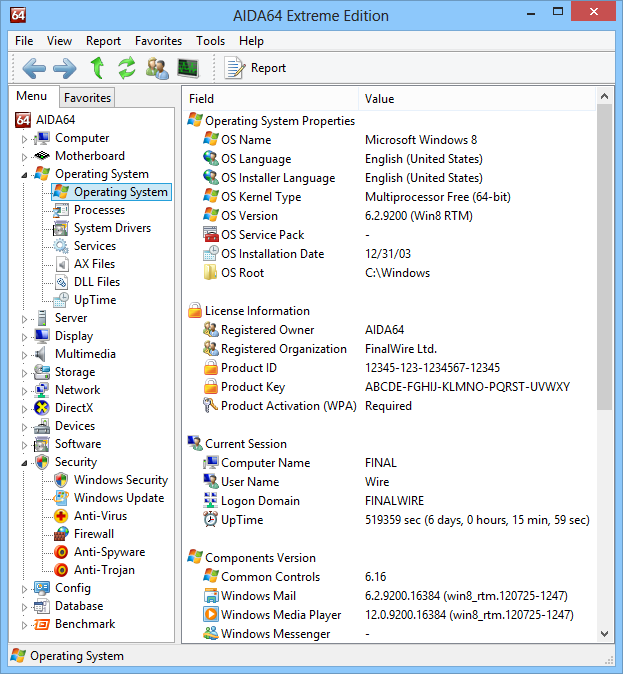623x674 pixels.
Task: Select Processes in the tree
Action: 99,210
